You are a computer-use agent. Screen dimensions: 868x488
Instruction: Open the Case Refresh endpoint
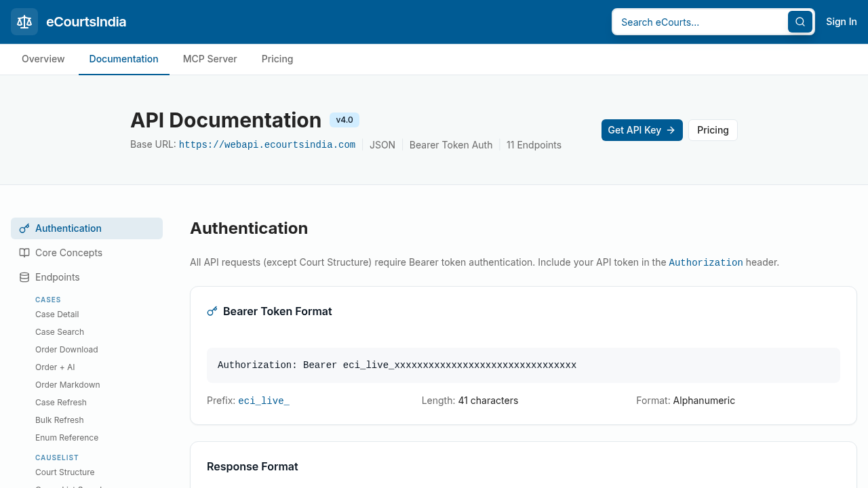[x=61, y=403]
